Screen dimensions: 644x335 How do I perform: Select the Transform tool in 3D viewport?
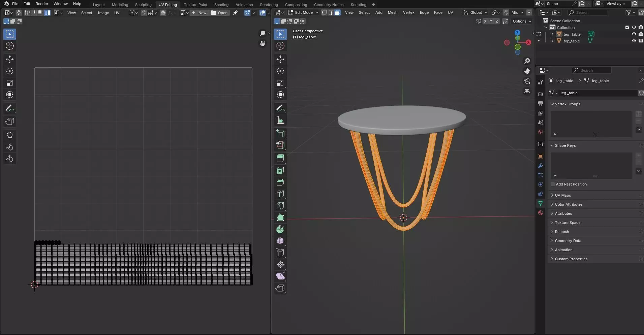pyautogui.click(x=280, y=95)
